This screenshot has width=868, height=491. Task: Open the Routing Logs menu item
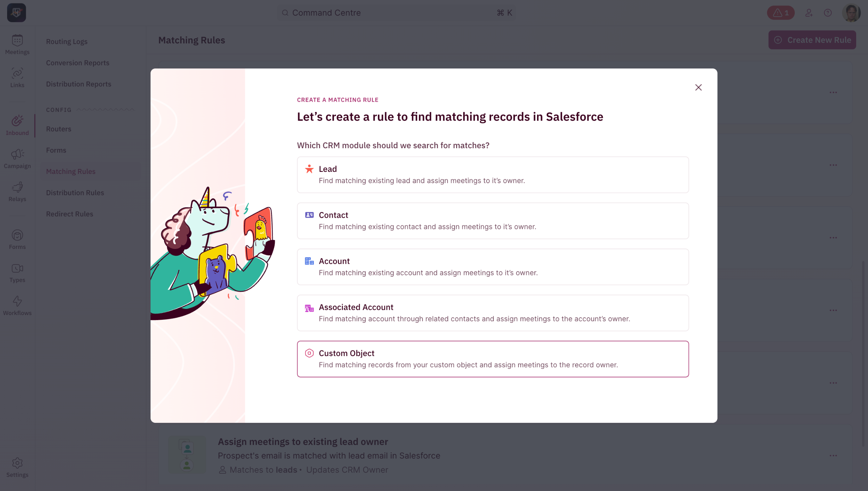67,42
